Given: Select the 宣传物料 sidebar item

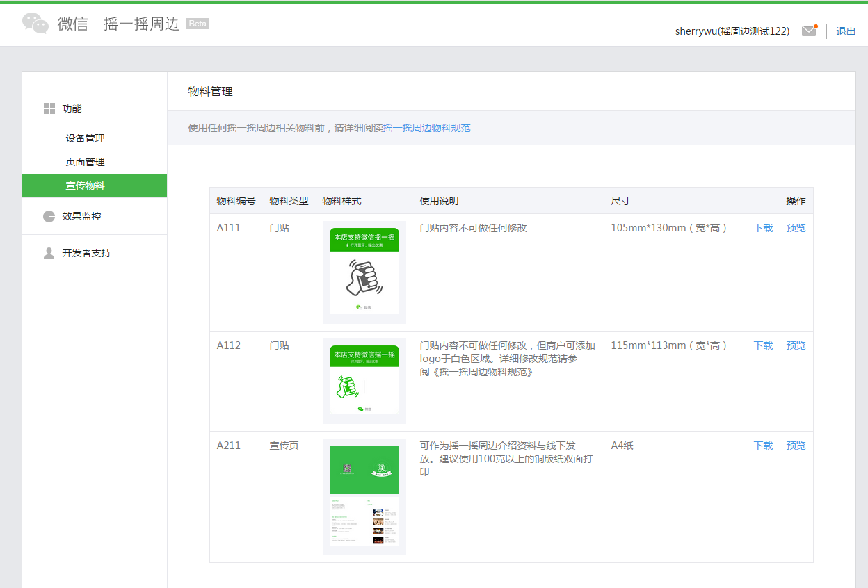Looking at the screenshot, I should click(x=95, y=186).
